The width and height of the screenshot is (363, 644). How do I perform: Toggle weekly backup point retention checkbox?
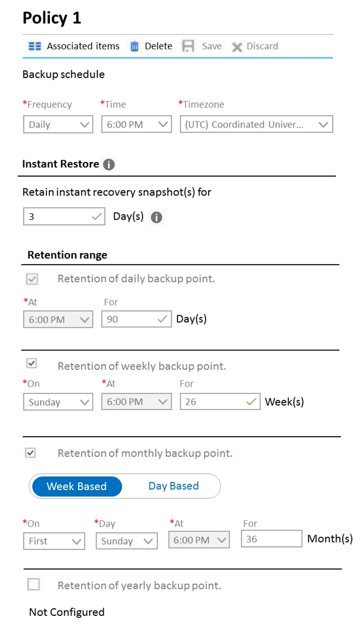[x=31, y=363]
